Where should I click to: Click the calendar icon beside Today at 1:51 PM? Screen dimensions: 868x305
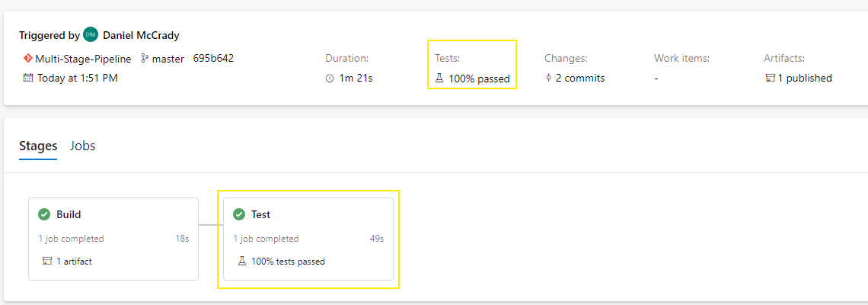tap(27, 78)
